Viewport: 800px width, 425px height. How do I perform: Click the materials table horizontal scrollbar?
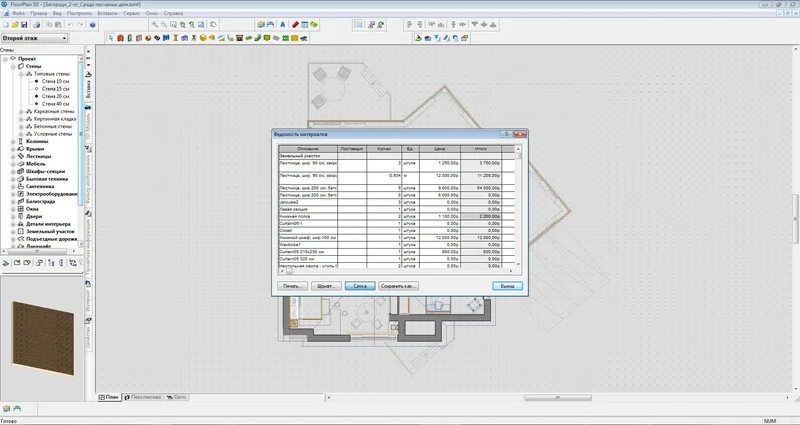tap(396, 271)
